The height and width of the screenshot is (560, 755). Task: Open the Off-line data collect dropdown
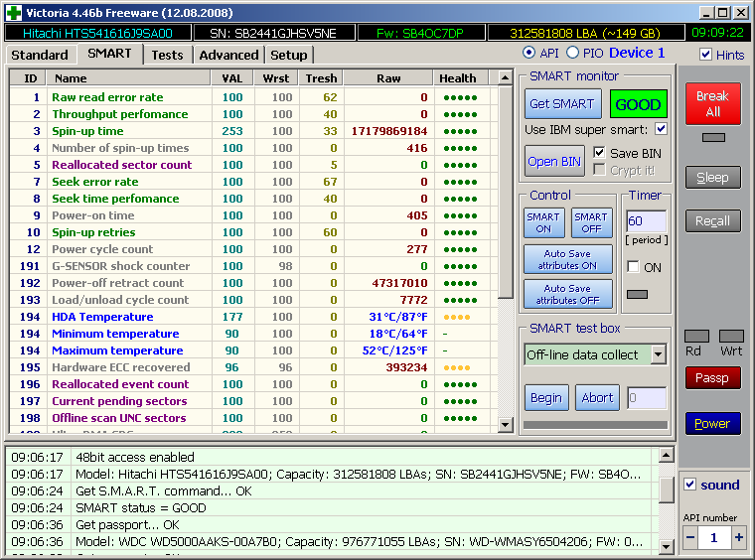point(658,355)
